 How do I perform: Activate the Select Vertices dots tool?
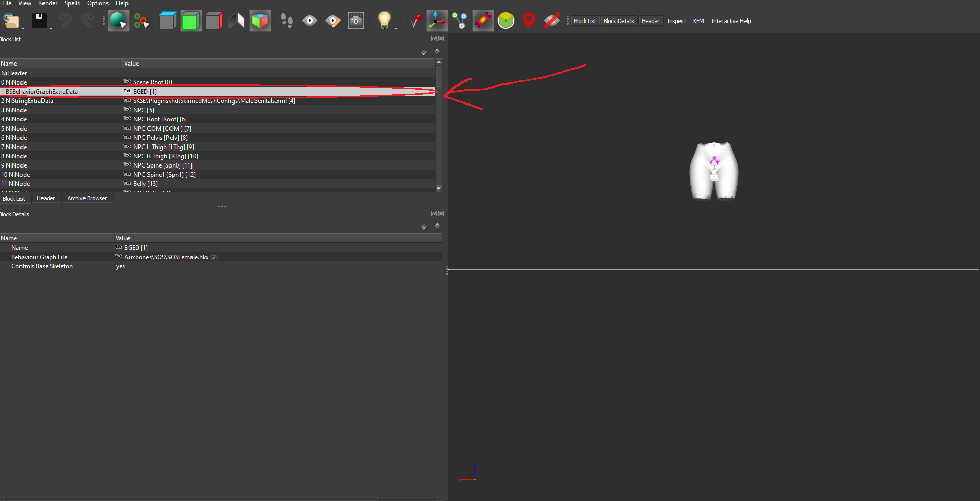[141, 21]
